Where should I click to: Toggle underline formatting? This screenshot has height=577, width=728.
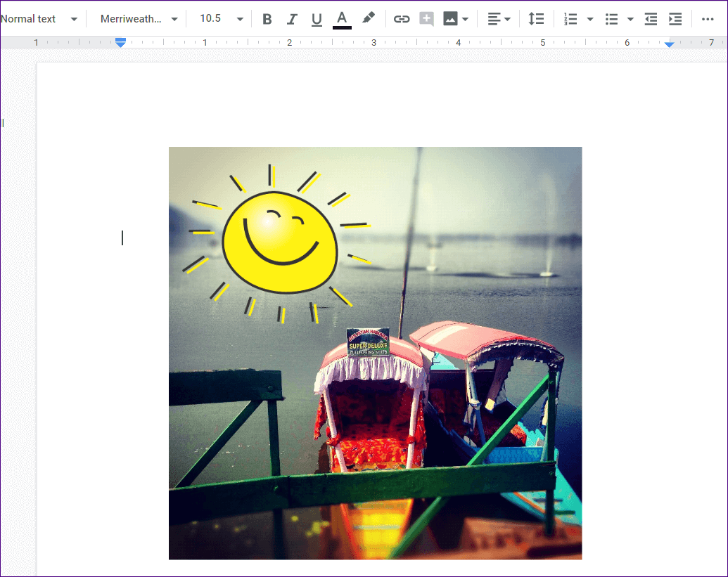[x=317, y=19]
